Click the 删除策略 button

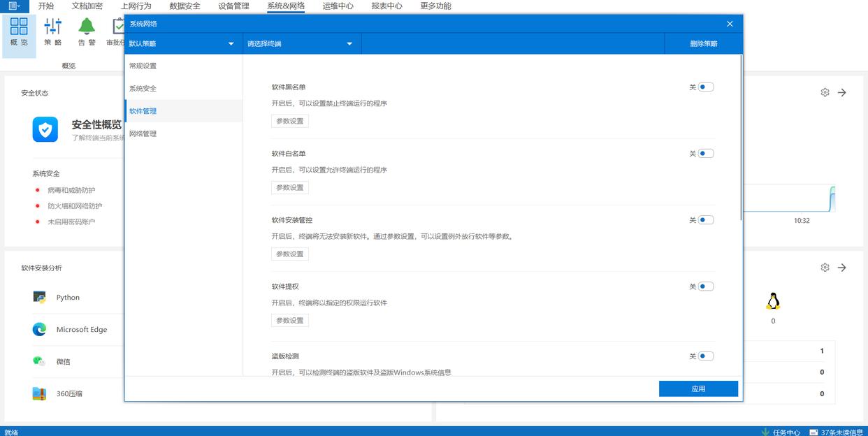click(703, 44)
